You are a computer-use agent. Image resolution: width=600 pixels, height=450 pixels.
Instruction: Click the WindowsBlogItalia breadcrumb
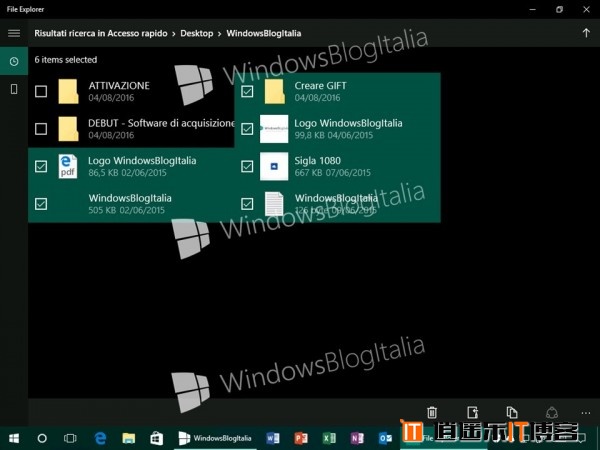click(x=264, y=33)
